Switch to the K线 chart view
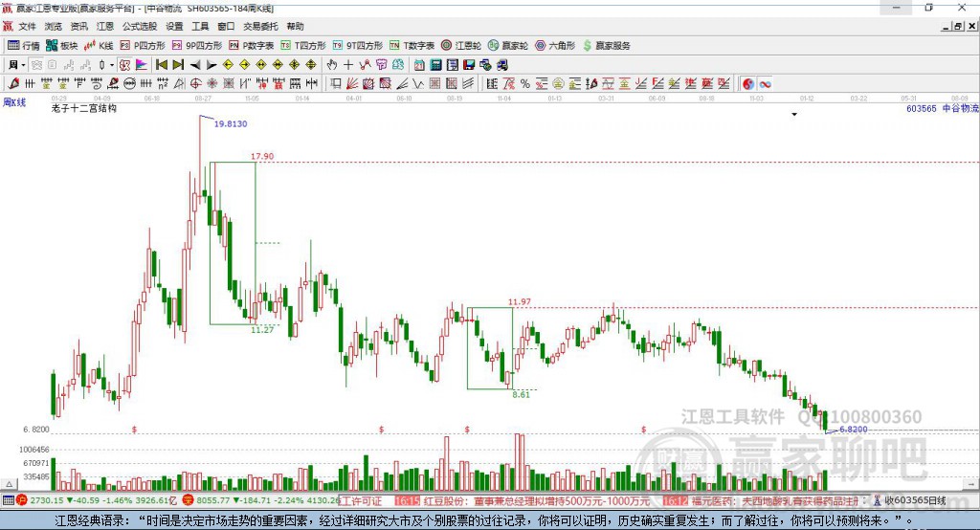 (x=99, y=46)
